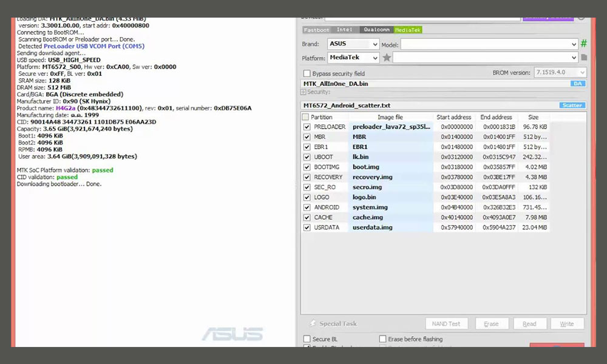
Task: Click start address 0x03180000 of BOOTIMG
Action: 457,167
